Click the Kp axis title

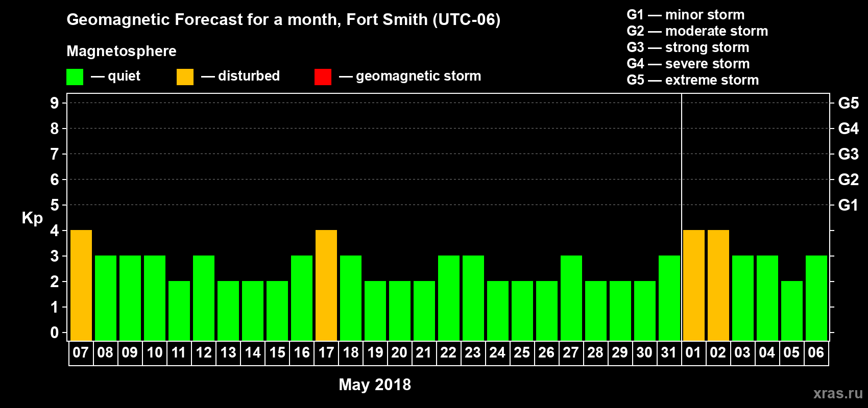(32, 218)
